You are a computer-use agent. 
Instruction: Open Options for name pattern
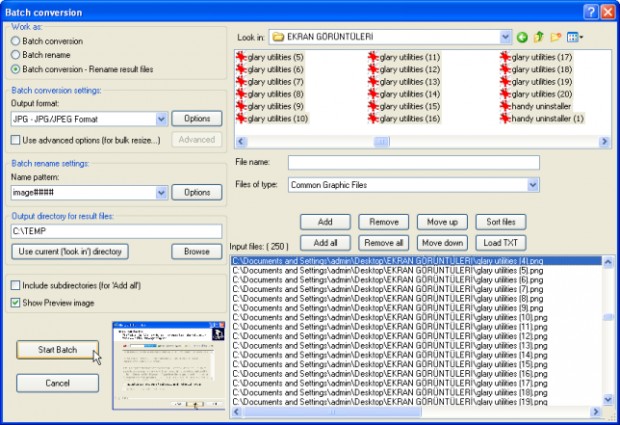197,193
